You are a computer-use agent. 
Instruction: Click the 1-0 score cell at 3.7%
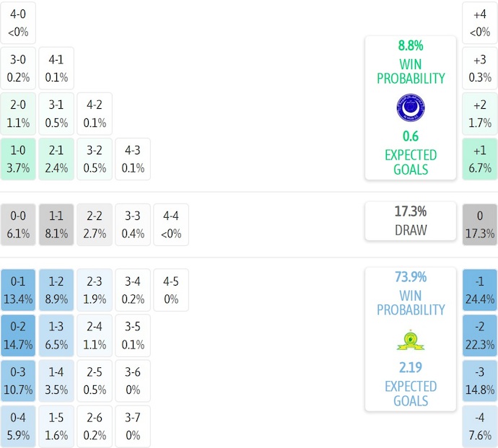pos(18,159)
